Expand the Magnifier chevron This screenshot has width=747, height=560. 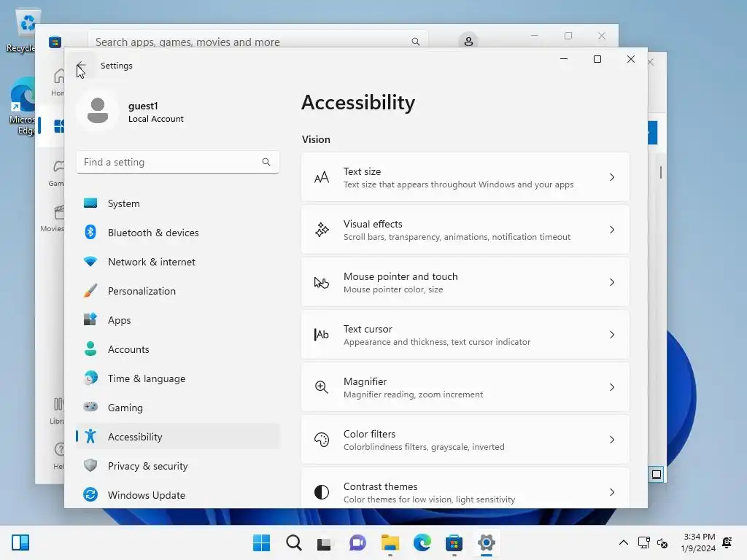pyautogui.click(x=612, y=387)
